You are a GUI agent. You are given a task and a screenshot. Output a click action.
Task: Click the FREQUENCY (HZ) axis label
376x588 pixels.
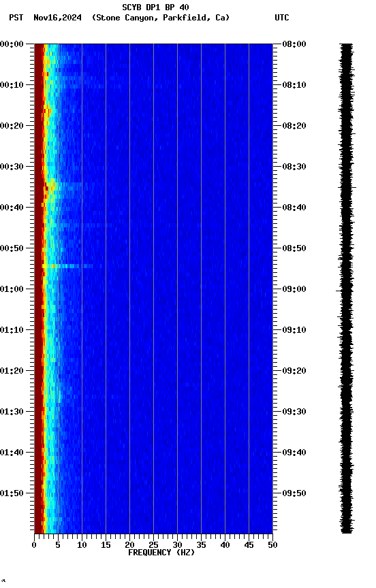(x=161, y=553)
